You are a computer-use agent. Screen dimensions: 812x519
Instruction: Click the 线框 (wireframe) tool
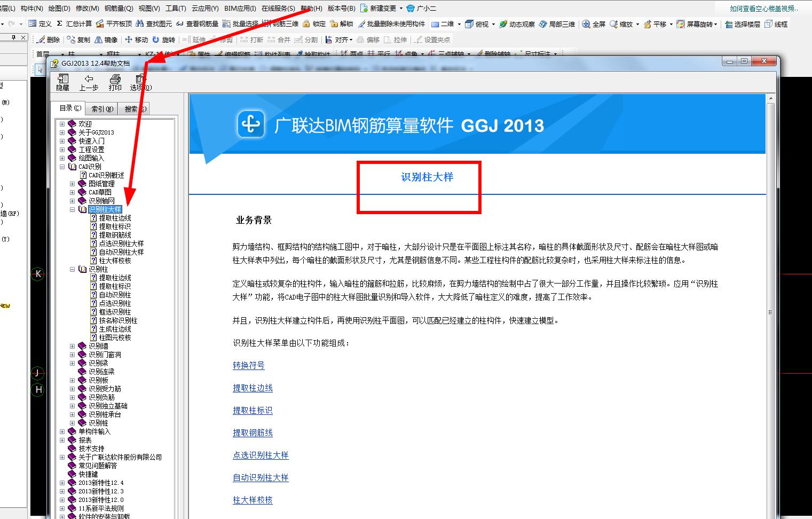click(776, 24)
